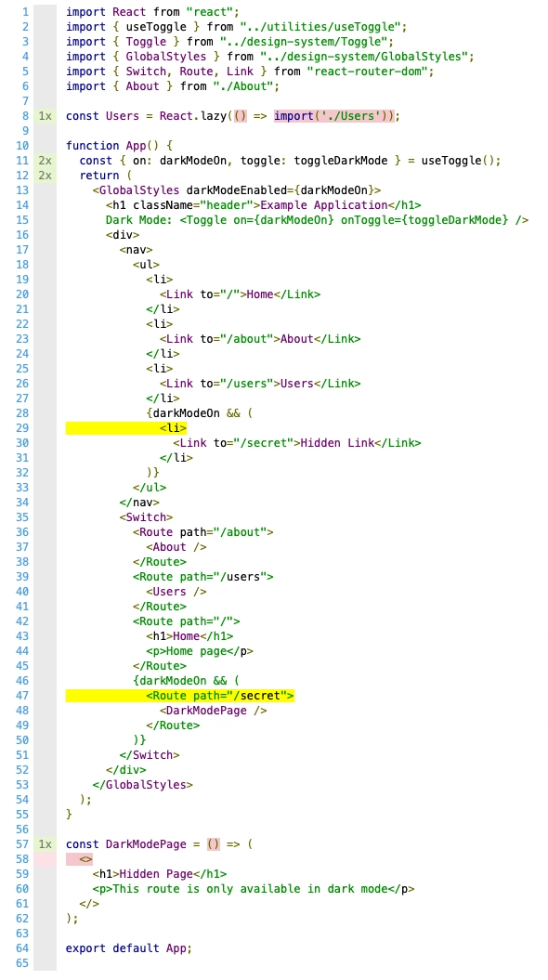Click line number 1
The height and width of the screenshot is (980, 548).
[x=25, y=12]
